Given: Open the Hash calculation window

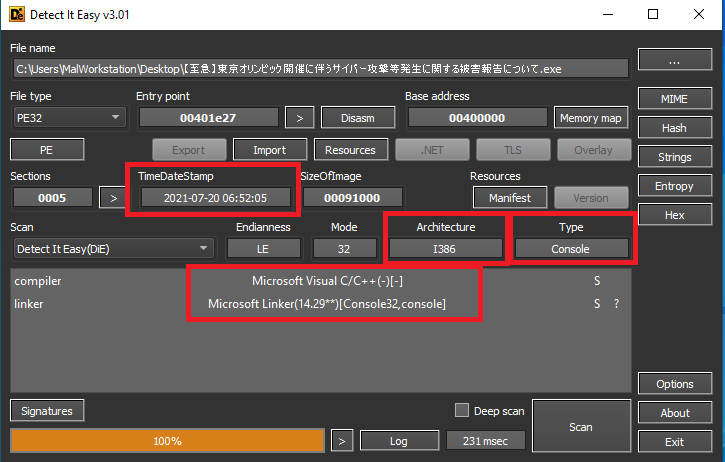Looking at the screenshot, I should tap(674, 129).
